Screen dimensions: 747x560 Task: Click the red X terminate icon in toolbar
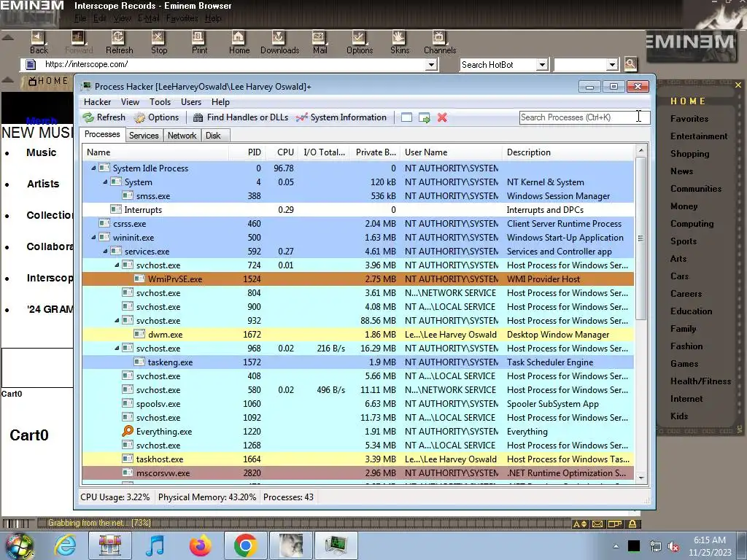point(442,117)
